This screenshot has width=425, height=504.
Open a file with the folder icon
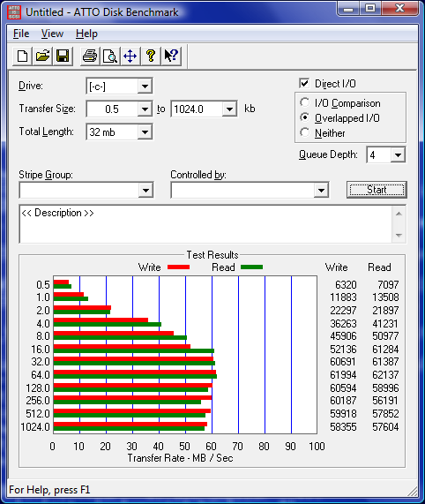[42, 56]
